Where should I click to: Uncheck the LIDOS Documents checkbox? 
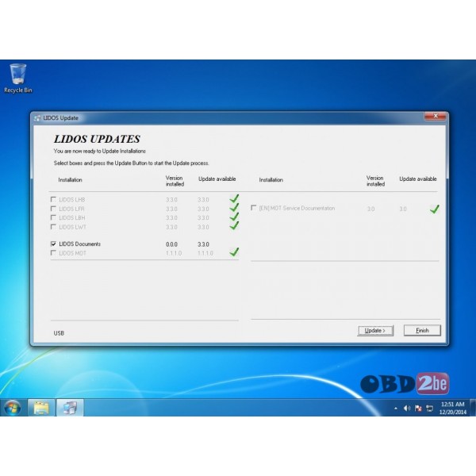(53, 244)
